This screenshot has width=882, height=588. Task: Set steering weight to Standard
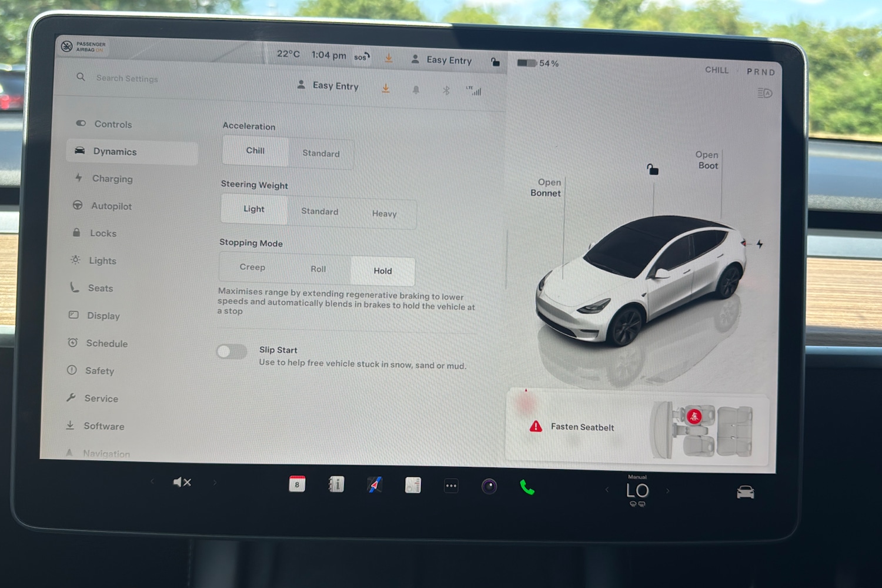(x=320, y=211)
